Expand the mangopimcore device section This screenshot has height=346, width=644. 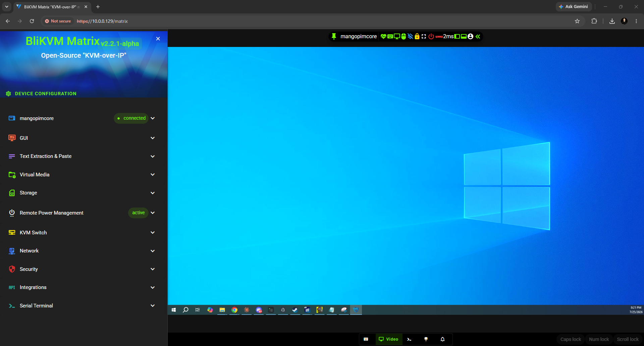[153, 118]
